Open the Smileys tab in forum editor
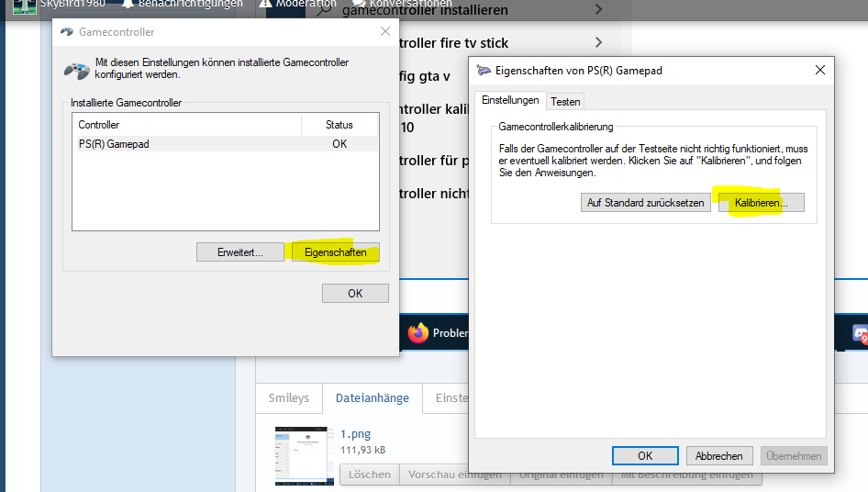Screen dimensions: 868x492 (x=289, y=397)
